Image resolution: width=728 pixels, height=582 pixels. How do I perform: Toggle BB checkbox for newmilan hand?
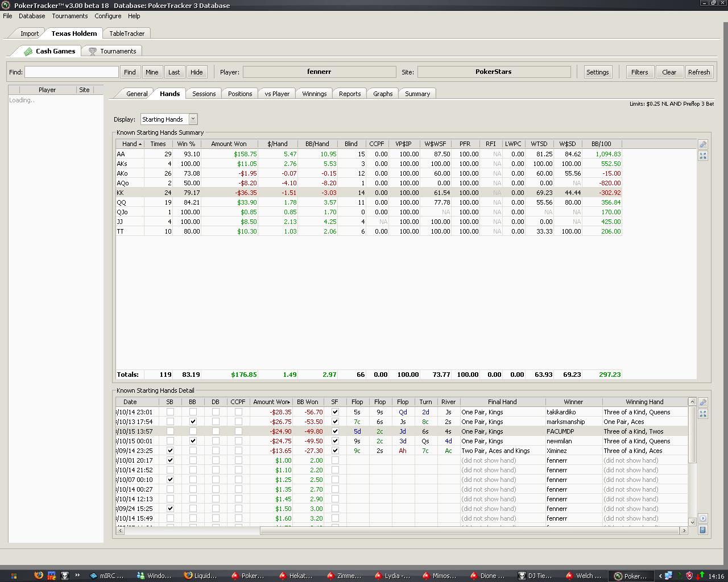[193, 441]
